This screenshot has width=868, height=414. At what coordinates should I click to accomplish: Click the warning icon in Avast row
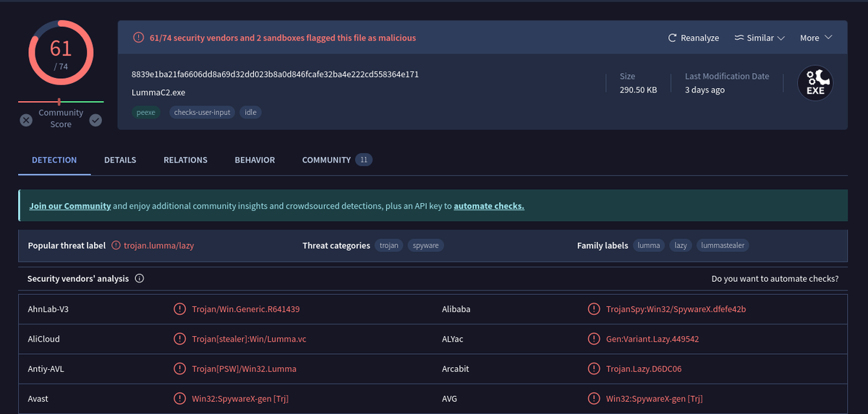click(x=179, y=399)
